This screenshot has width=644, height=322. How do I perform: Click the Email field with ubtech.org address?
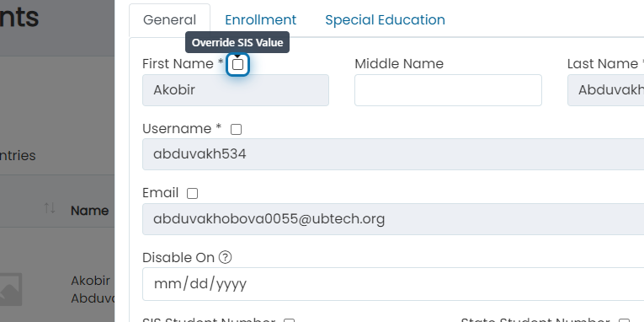click(x=393, y=219)
